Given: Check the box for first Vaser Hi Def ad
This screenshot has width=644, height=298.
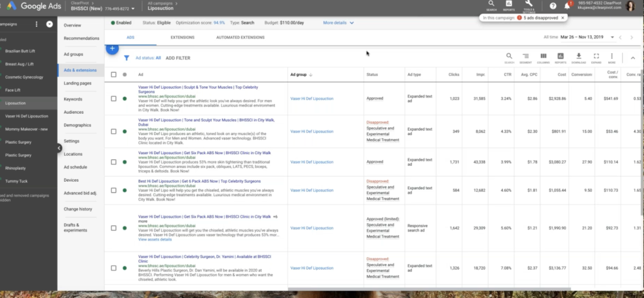Looking at the screenshot, I should pyautogui.click(x=114, y=98).
